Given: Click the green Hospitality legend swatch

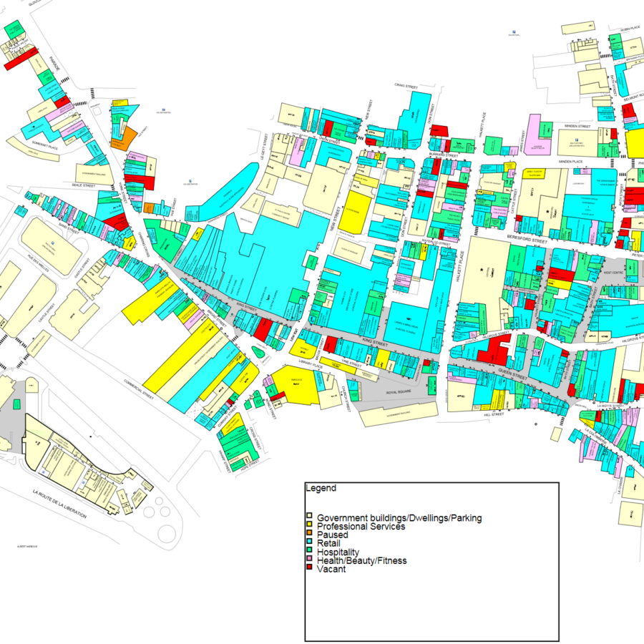Looking at the screenshot, I should coord(309,550).
